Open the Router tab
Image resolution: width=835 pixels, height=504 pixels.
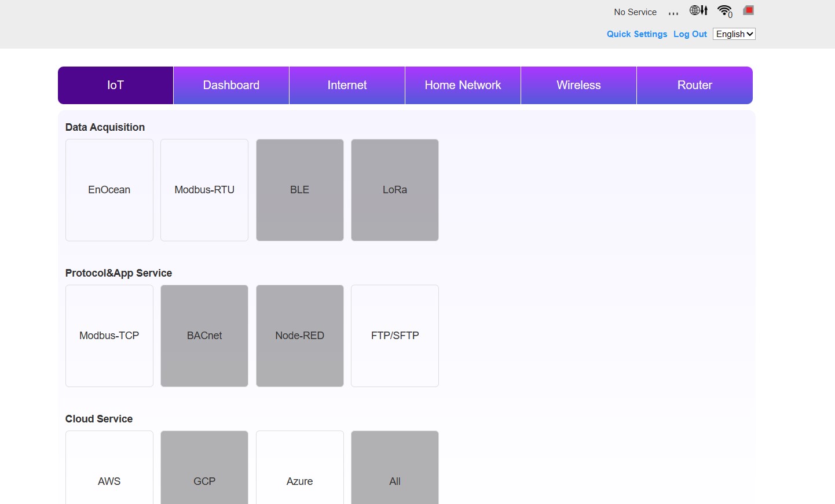[694, 85]
